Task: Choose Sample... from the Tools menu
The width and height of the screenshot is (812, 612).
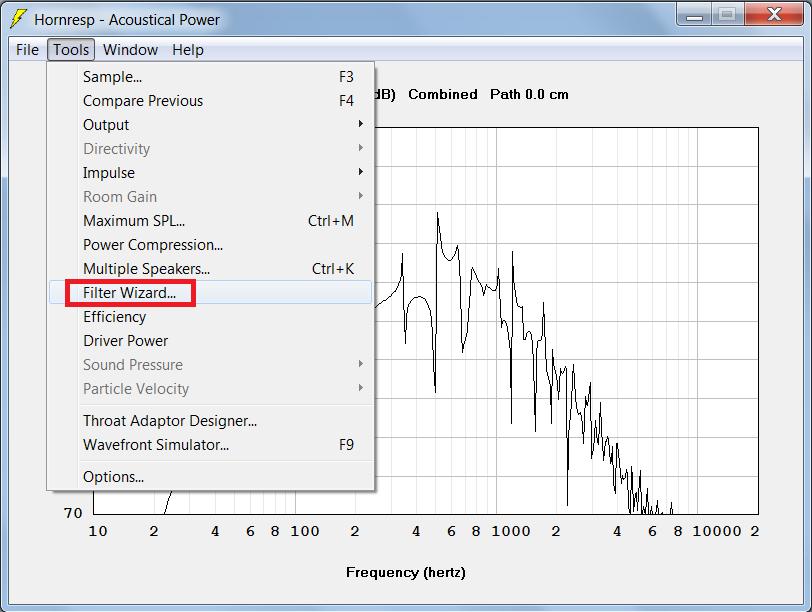Action: [x=210, y=77]
